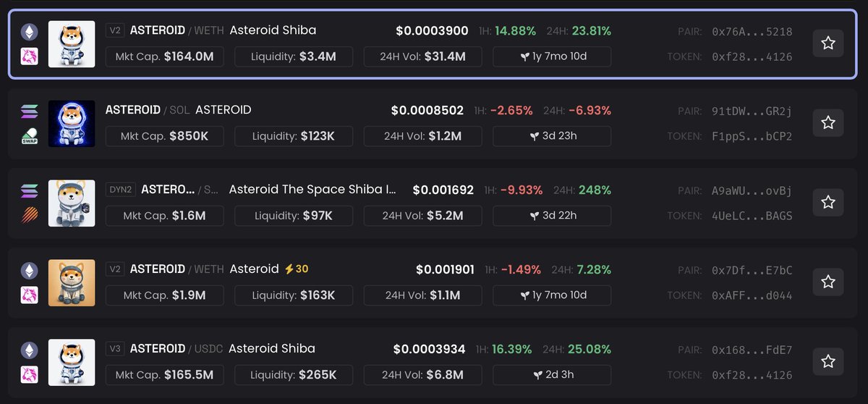
Task: Click the Solana chain icon in ASTEROID/SOL row
Action: click(29, 111)
